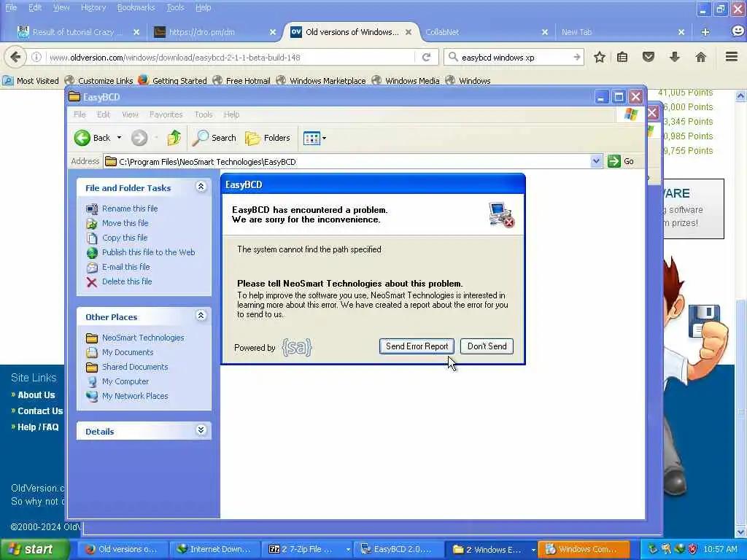Screen dimensions: 747x560
Task: Open My Computer in Other Places
Action: coord(125,381)
